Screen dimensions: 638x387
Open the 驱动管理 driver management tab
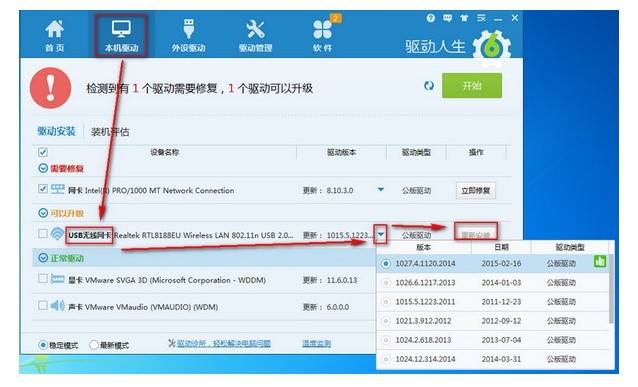[x=256, y=35]
